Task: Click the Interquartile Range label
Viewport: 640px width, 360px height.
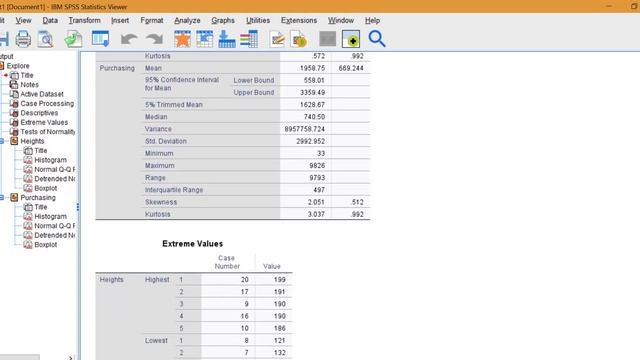Action: tap(174, 190)
